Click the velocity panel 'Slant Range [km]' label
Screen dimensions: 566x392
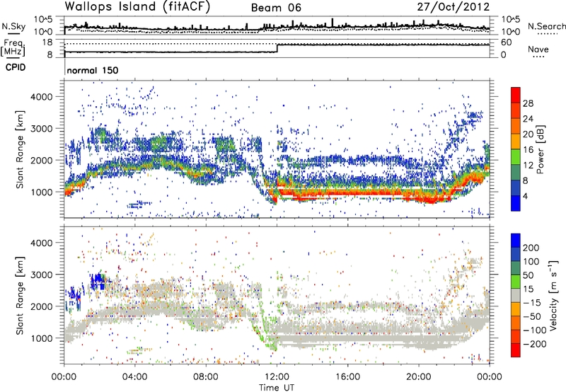(x=20, y=296)
